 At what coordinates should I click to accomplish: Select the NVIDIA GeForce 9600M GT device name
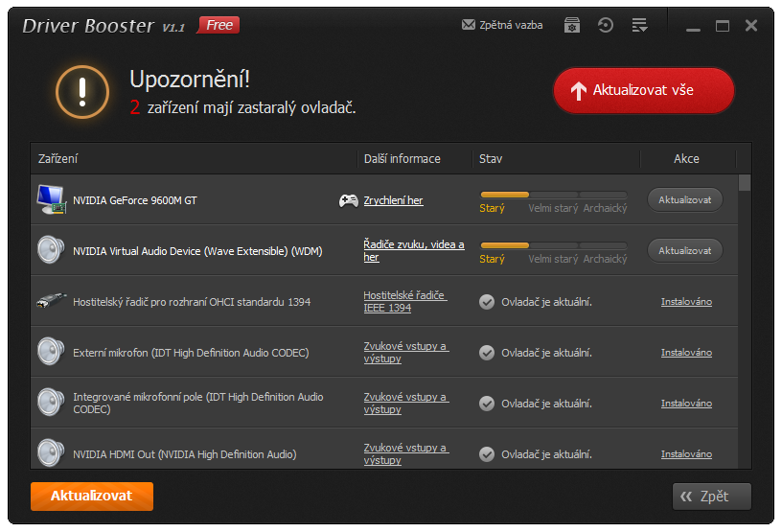[135, 200]
